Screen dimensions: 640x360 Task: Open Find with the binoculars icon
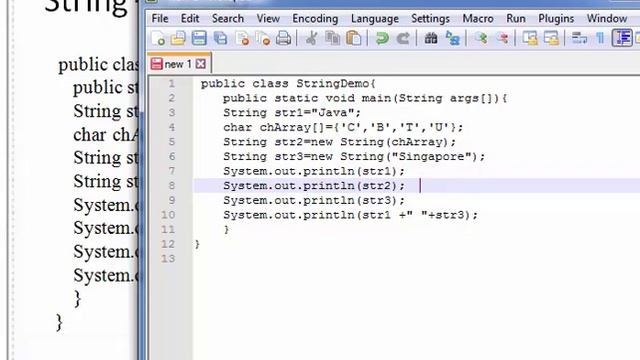[x=431, y=38]
